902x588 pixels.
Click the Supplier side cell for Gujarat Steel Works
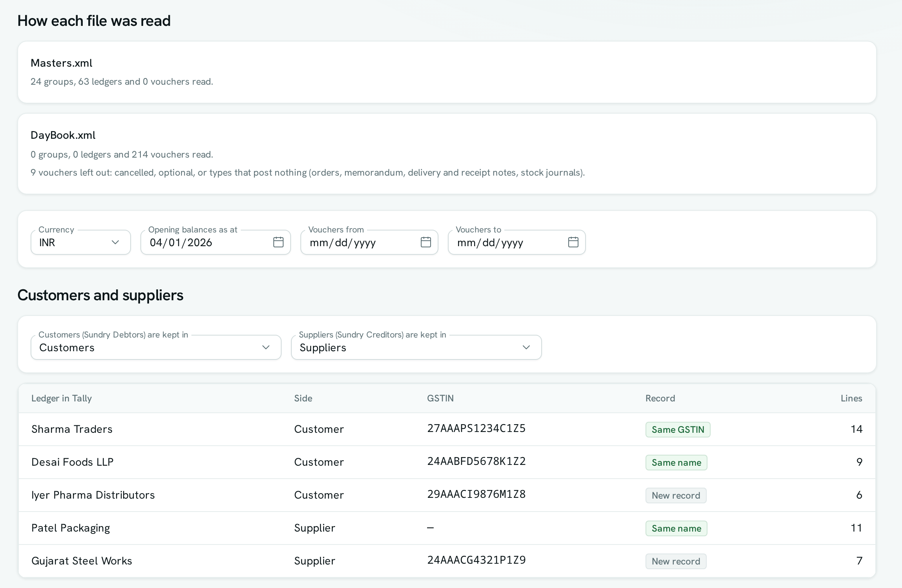[315, 561]
